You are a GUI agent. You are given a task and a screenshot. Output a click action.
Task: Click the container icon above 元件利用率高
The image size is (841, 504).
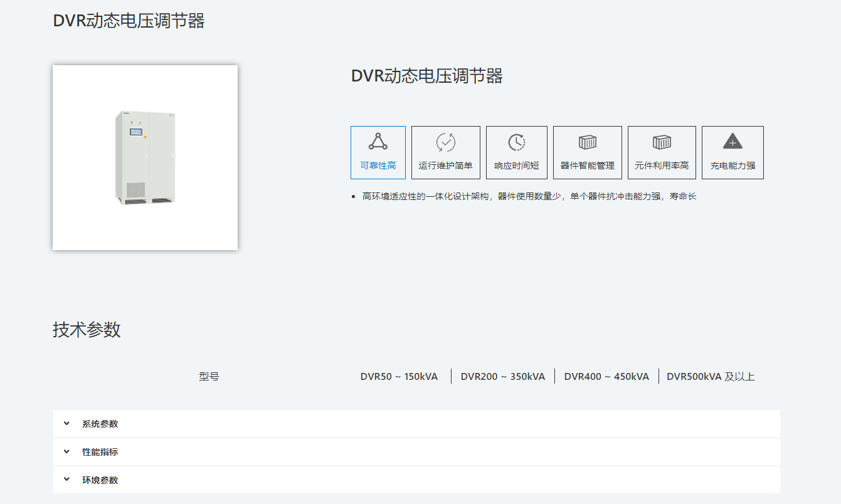(x=662, y=142)
